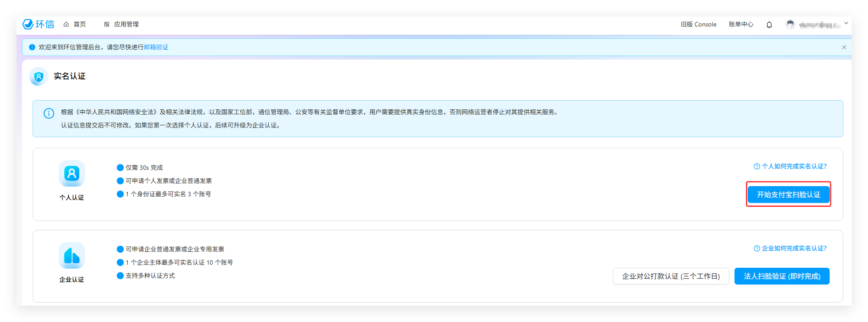Go to 首页 home menu
Screen dimensions: 868x322
75,24
